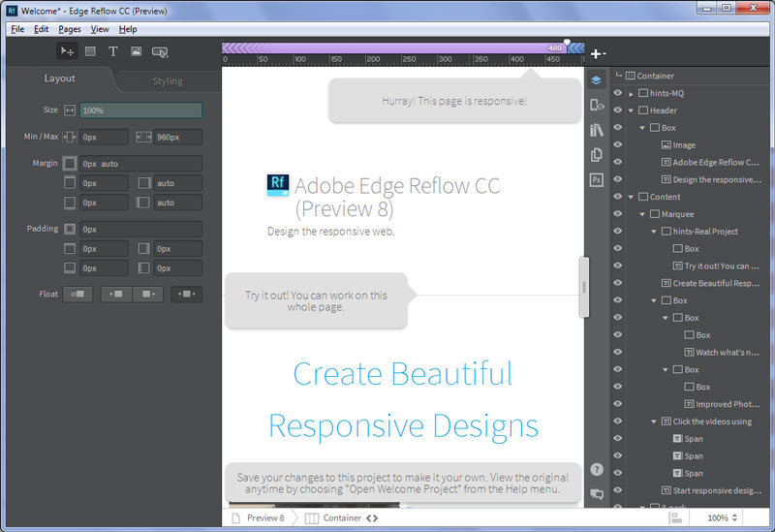Hide the Create Beautiful Resp... layer
This screenshot has height=532, width=775.
click(x=618, y=283)
